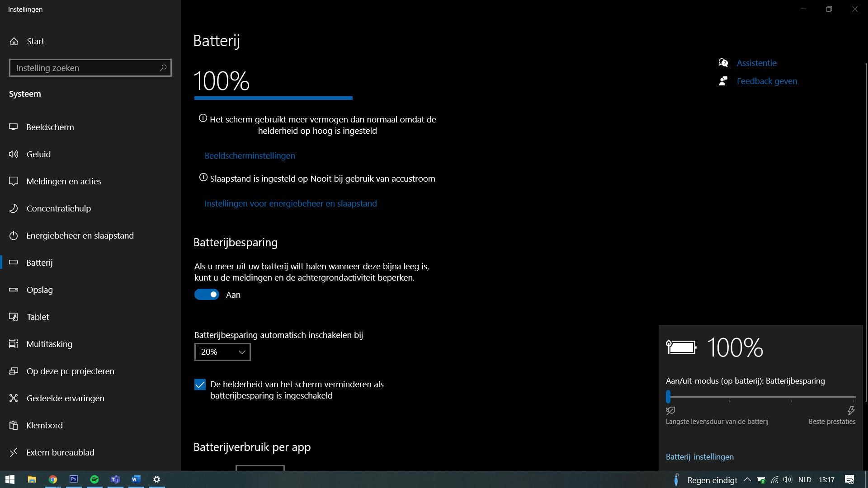Select Opslag in the sidebar
The image size is (868, 488).
40,290
